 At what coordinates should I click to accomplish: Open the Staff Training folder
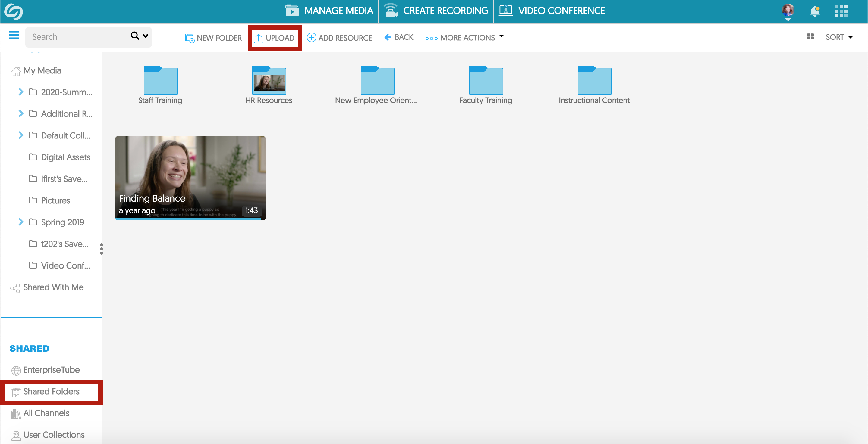[160, 81]
